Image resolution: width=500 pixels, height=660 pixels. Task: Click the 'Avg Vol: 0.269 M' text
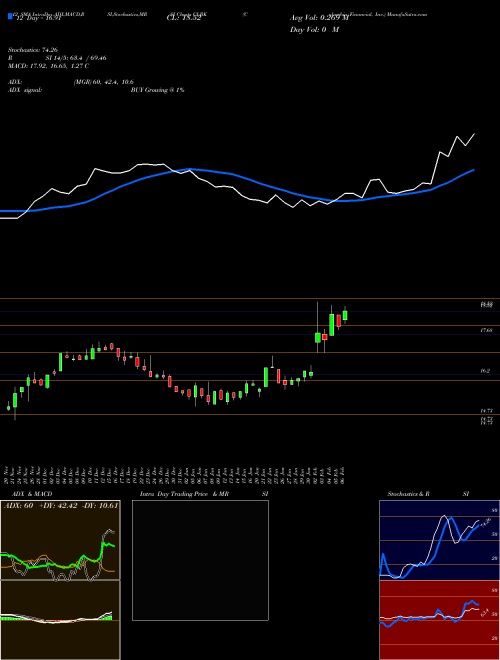[x=319, y=18]
